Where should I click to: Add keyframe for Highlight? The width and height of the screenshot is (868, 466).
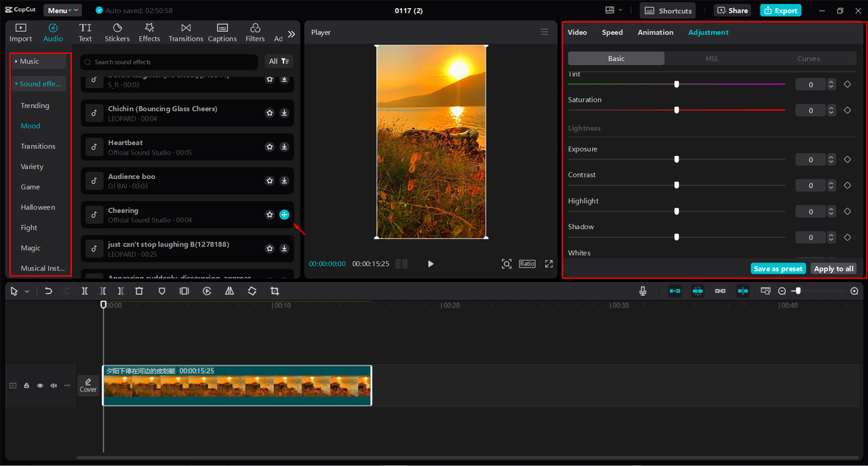click(847, 212)
